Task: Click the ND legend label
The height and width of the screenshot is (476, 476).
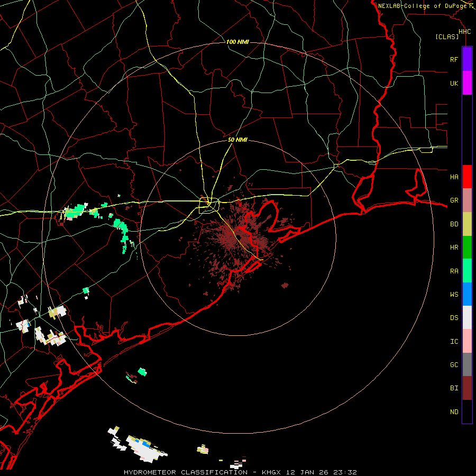Action: 454,411
